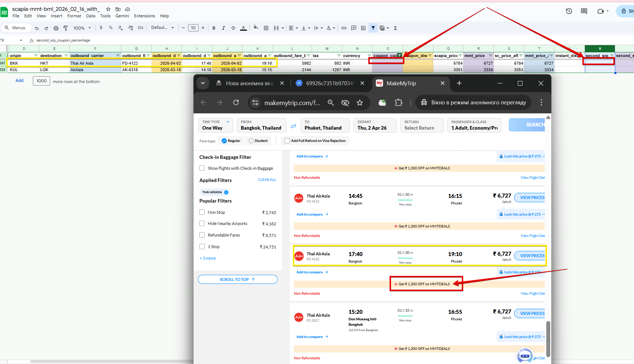Click the print icon in Sheets toolbar
The width and height of the screenshot is (634, 364).
click(56, 28)
